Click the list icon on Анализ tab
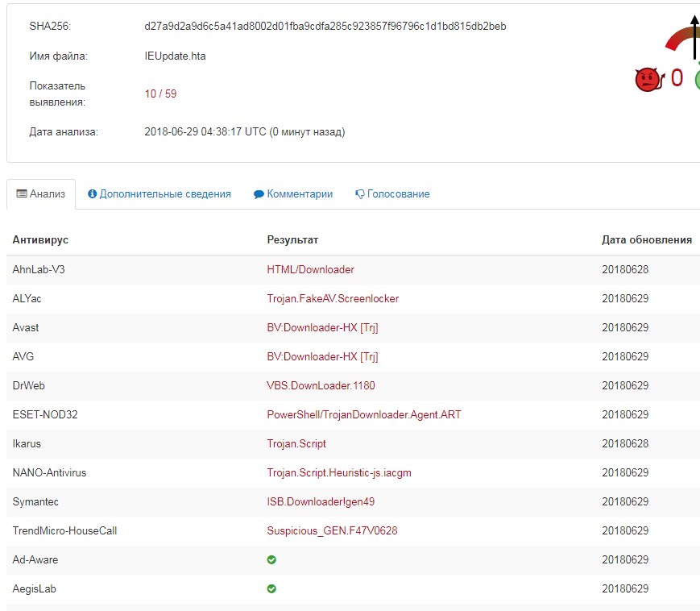 click(x=22, y=193)
